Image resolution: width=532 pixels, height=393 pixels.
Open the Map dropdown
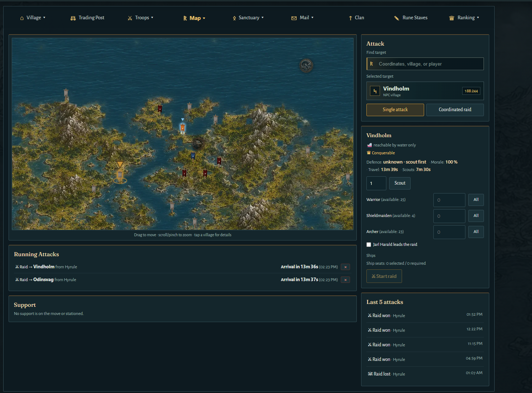point(194,18)
